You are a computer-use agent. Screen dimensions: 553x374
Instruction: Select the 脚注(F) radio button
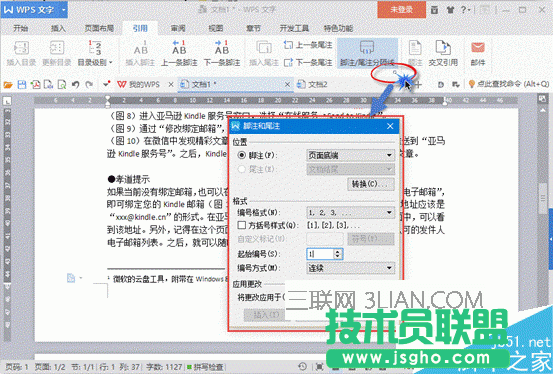pyautogui.click(x=242, y=155)
